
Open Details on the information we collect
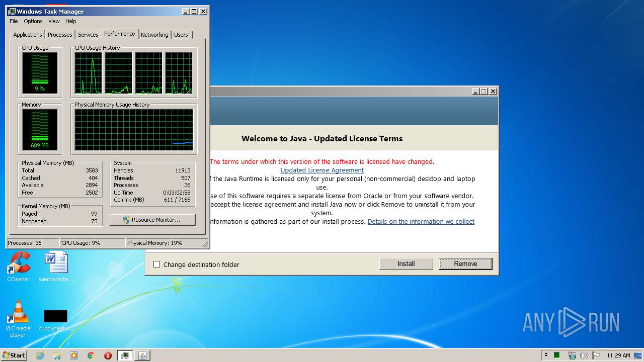pyautogui.click(x=421, y=221)
